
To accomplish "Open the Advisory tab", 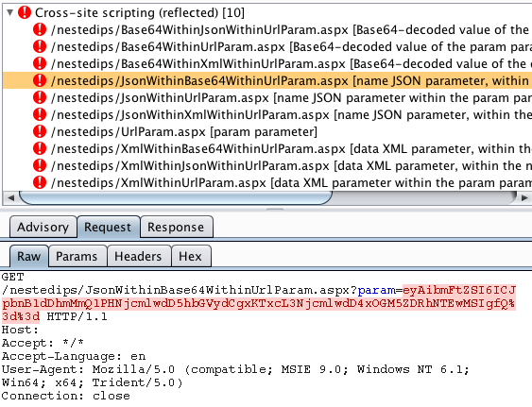I will (43, 227).
